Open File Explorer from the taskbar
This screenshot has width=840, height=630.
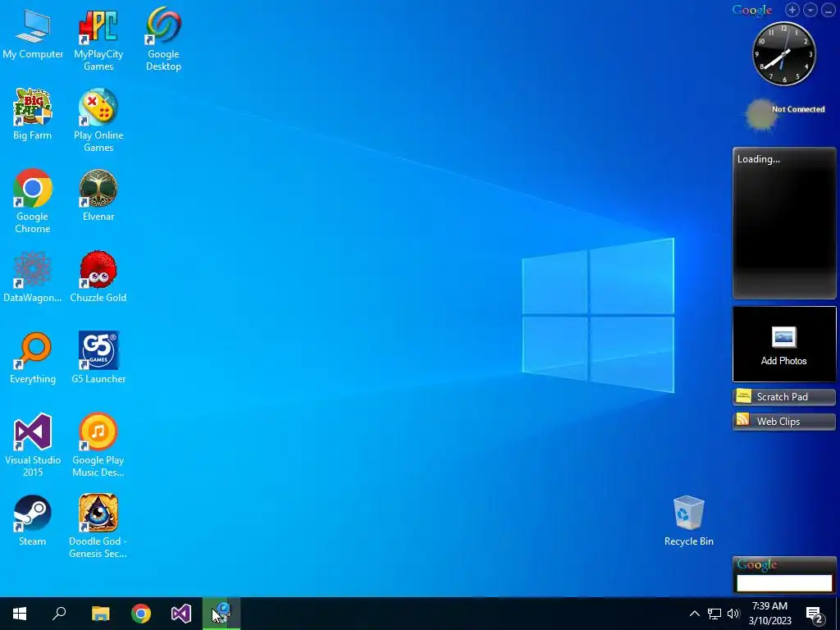(100, 614)
